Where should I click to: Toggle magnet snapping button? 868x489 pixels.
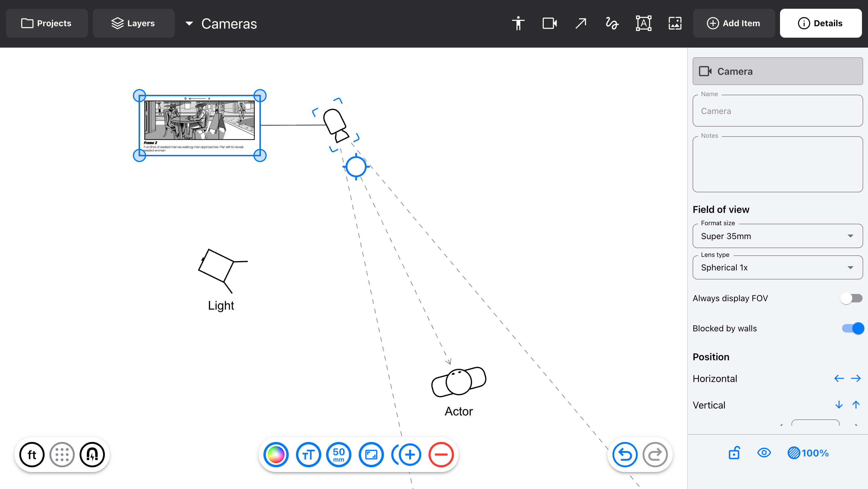click(92, 454)
